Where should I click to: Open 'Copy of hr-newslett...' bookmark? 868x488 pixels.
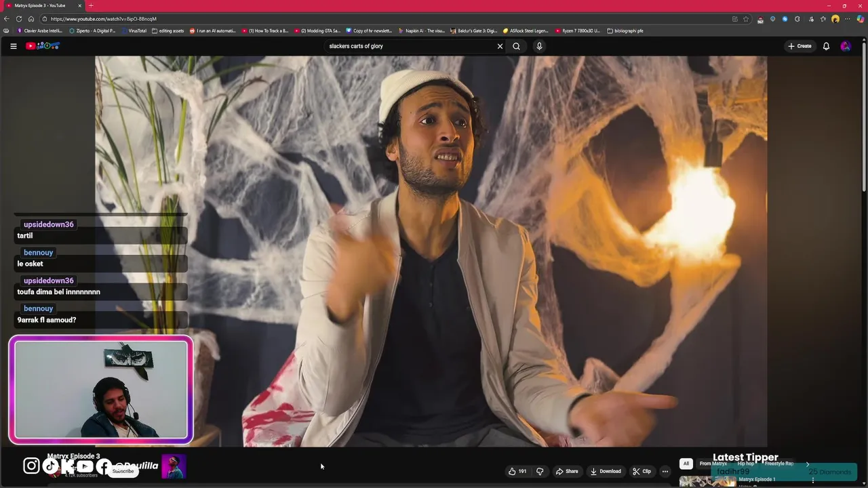(370, 30)
